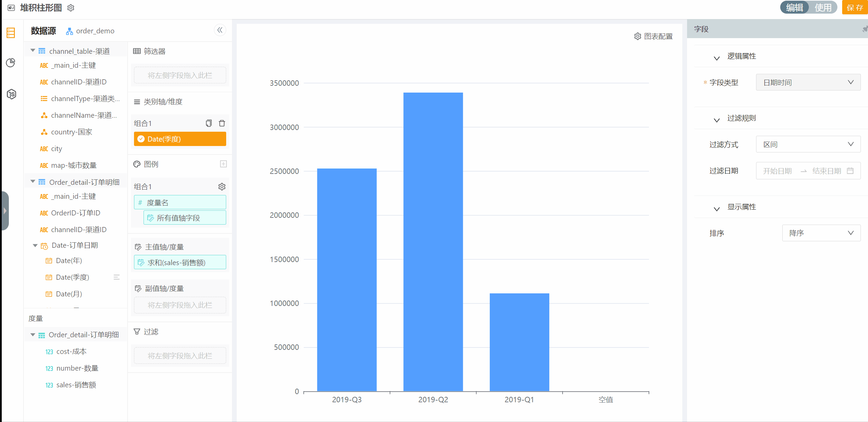Delete 组合1 dimension group trash icon
This screenshot has height=422, width=868.
coord(222,123)
